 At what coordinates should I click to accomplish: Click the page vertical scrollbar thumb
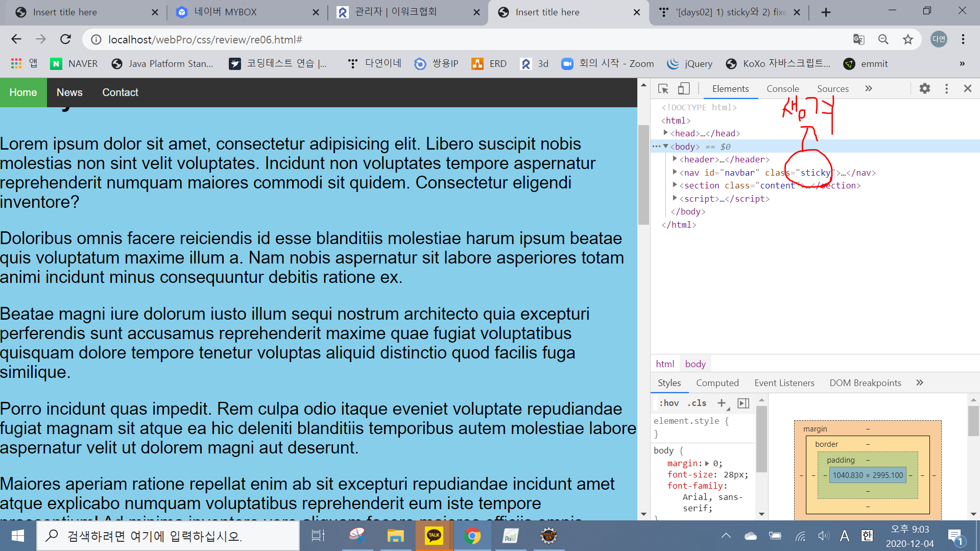pos(643,174)
